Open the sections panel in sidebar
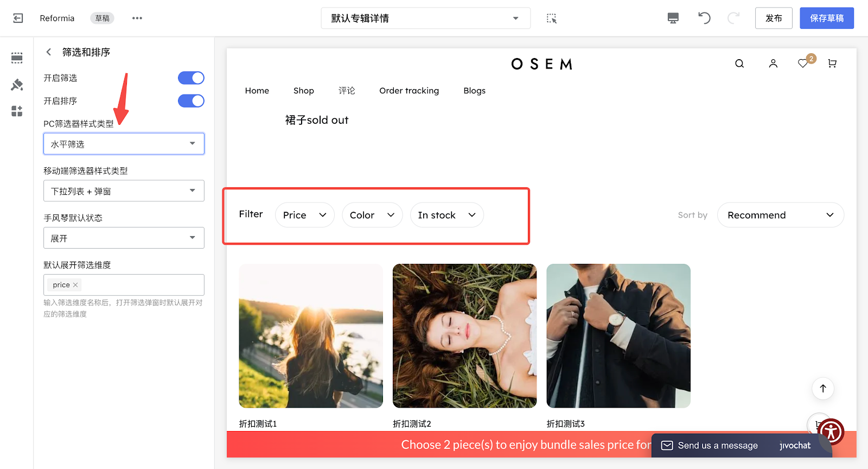Screen dimensions: 868x469 click(17, 58)
